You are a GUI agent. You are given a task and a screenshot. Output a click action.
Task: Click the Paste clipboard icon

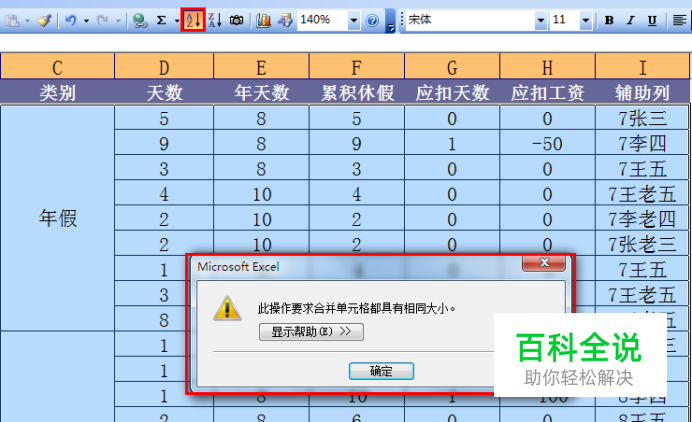tap(13, 20)
